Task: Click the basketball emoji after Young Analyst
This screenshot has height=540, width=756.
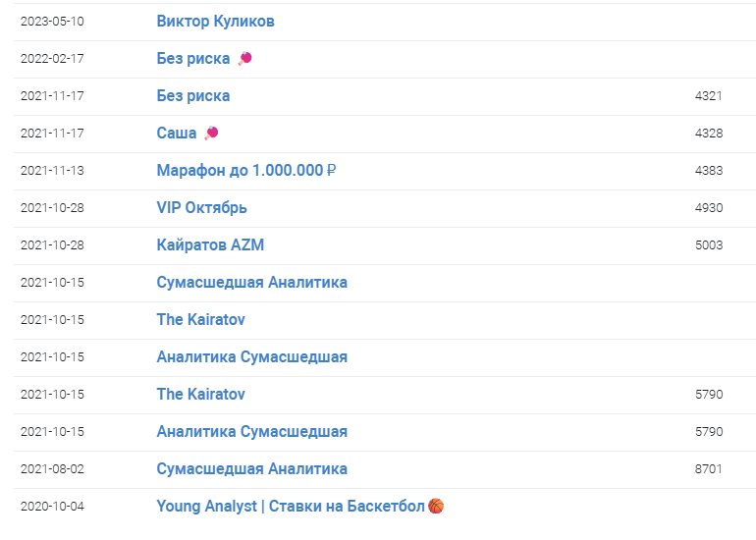Action: (x=437, y=507)
